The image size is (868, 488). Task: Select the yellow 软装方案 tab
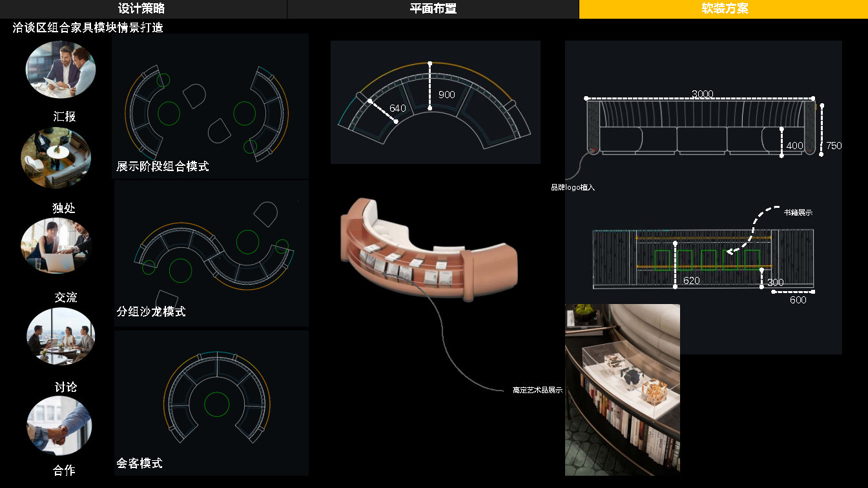coord(724,9)
